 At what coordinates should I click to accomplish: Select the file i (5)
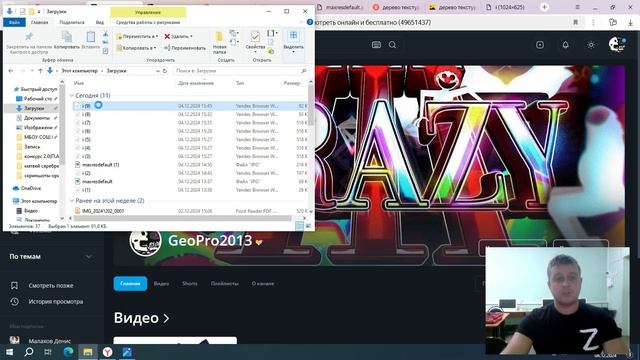pyautogui.click(x=189, y=140)
